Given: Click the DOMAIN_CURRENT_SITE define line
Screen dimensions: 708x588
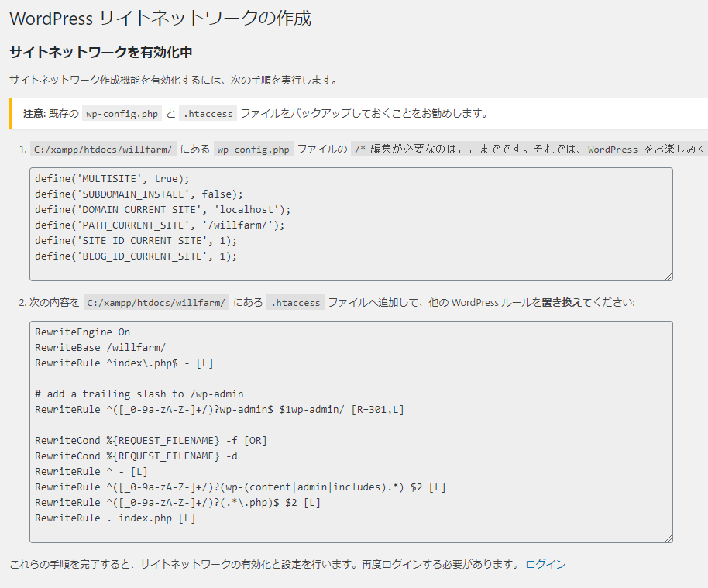Looking at the screenshot, I should [163, 209].
